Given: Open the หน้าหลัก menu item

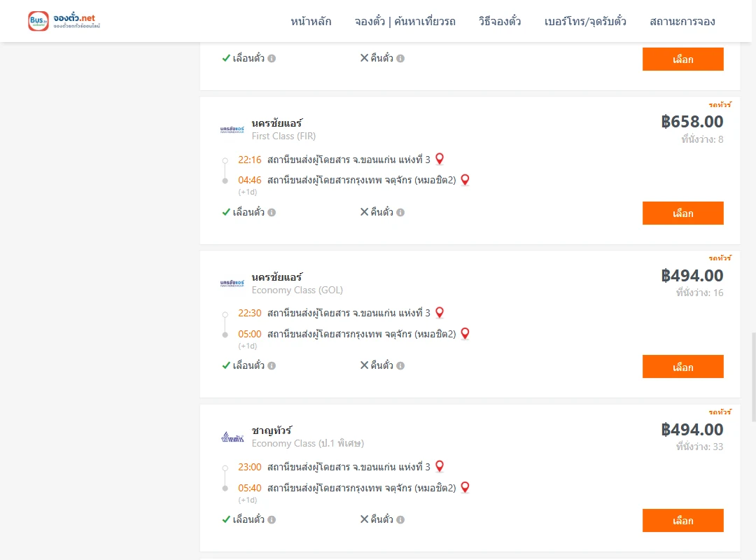Looking at the screenshot, I should tap(311, 21).
